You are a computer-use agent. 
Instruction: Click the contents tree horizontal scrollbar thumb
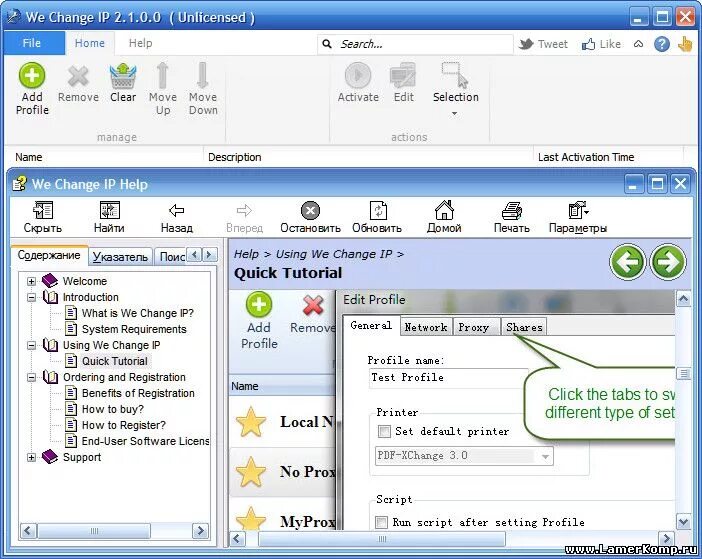pyautogui.click(x=94, y=531)
